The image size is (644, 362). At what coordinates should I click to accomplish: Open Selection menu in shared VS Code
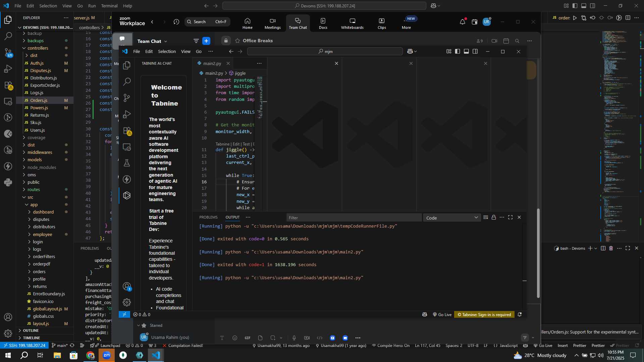(167, 51)
